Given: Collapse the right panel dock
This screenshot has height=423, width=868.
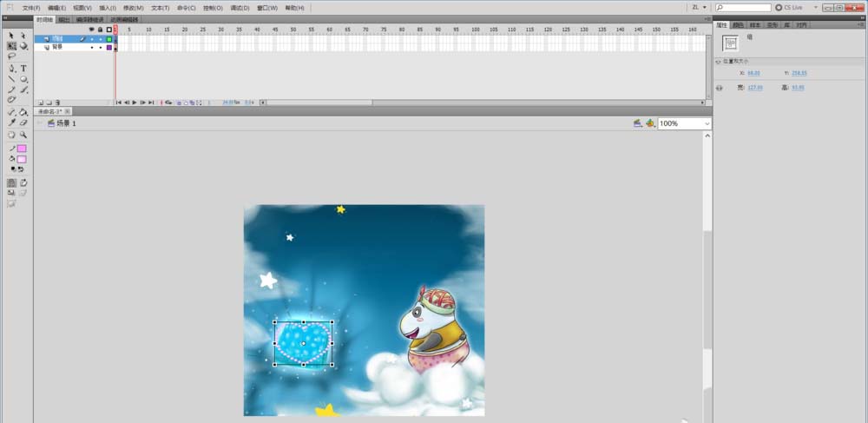Looking at the screenshot, I should [x=863, y=17].
